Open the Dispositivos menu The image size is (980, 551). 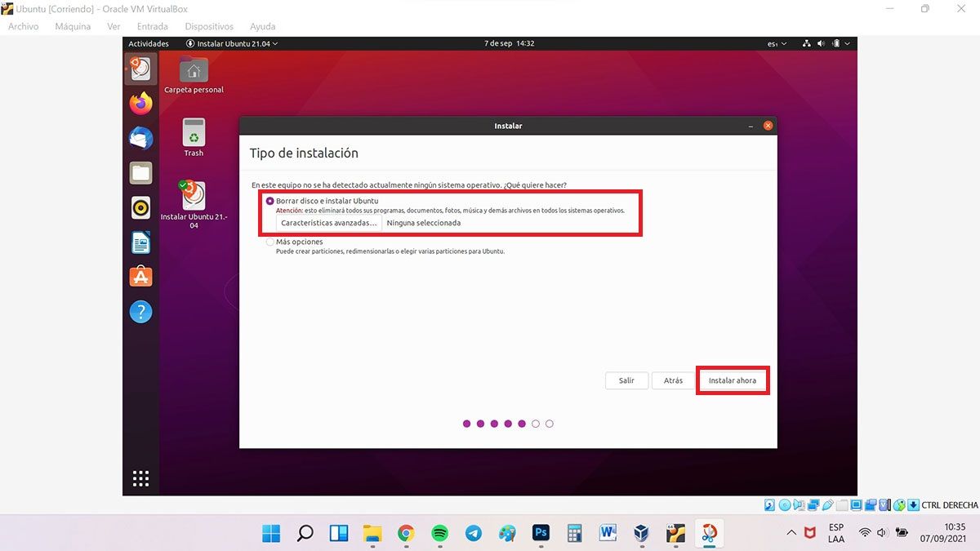209,26
